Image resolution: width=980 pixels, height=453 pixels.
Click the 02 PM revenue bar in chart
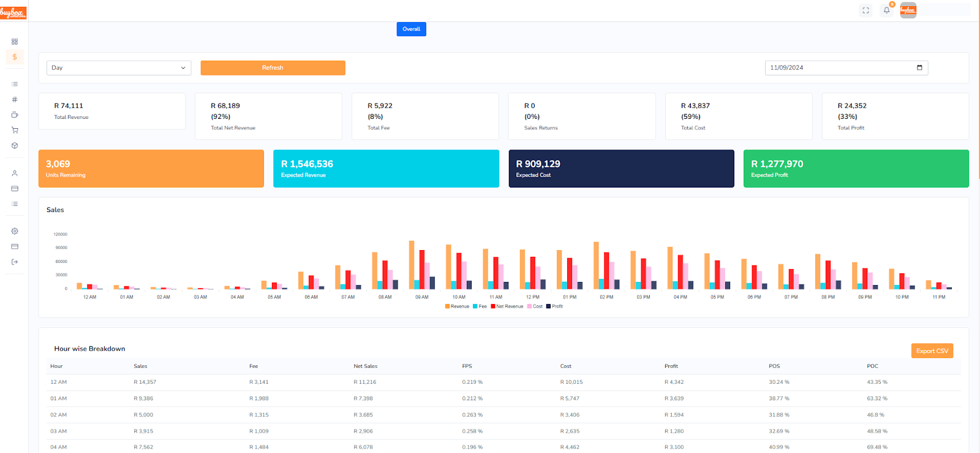596,265
